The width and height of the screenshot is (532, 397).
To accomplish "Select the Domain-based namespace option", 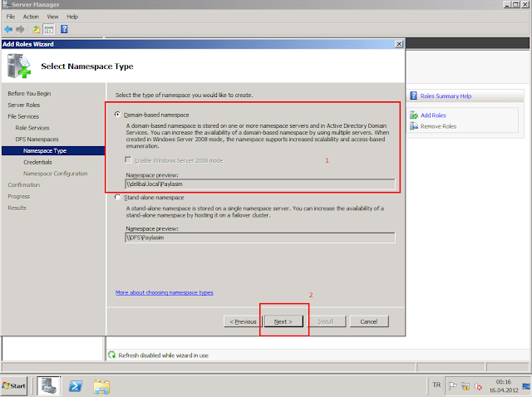I will pyautogui.click(x=119, y=113).
